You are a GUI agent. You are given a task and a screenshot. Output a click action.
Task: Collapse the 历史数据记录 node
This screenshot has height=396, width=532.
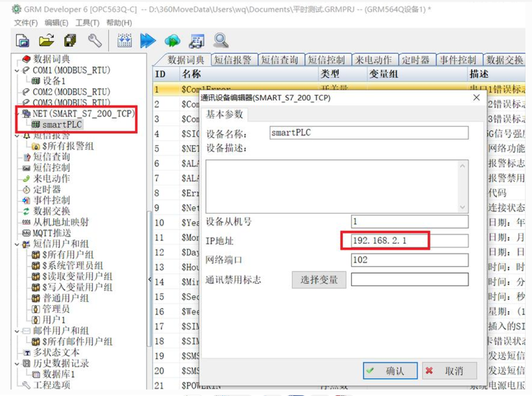(x=17, y=364)
